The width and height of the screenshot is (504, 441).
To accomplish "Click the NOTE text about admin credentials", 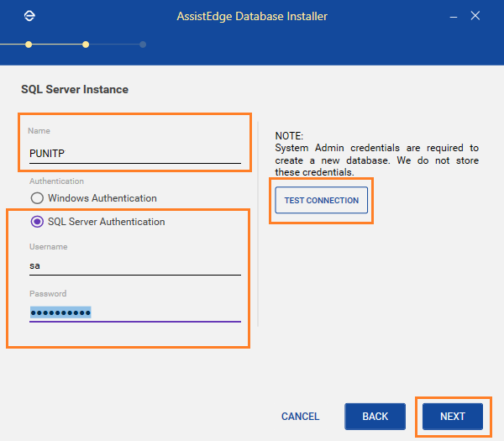I will tap(376, 154).
